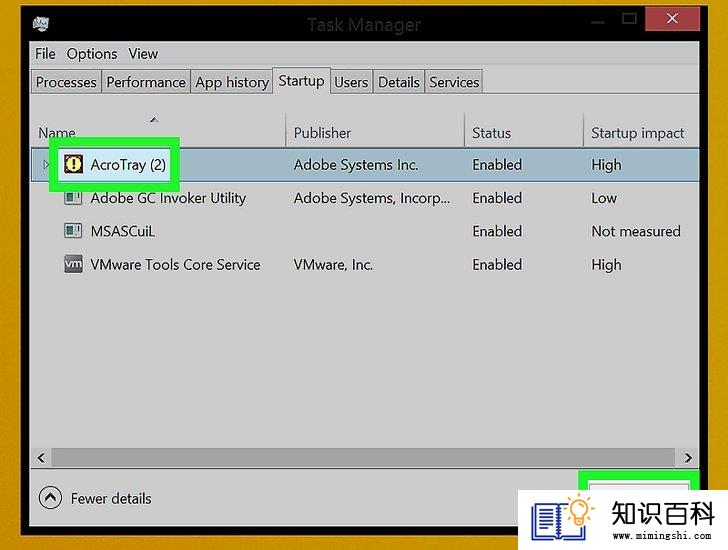This screenshot has width=728, height=550.
Task: Click Enabled status of AcroTray row
Action: [497, 165]
